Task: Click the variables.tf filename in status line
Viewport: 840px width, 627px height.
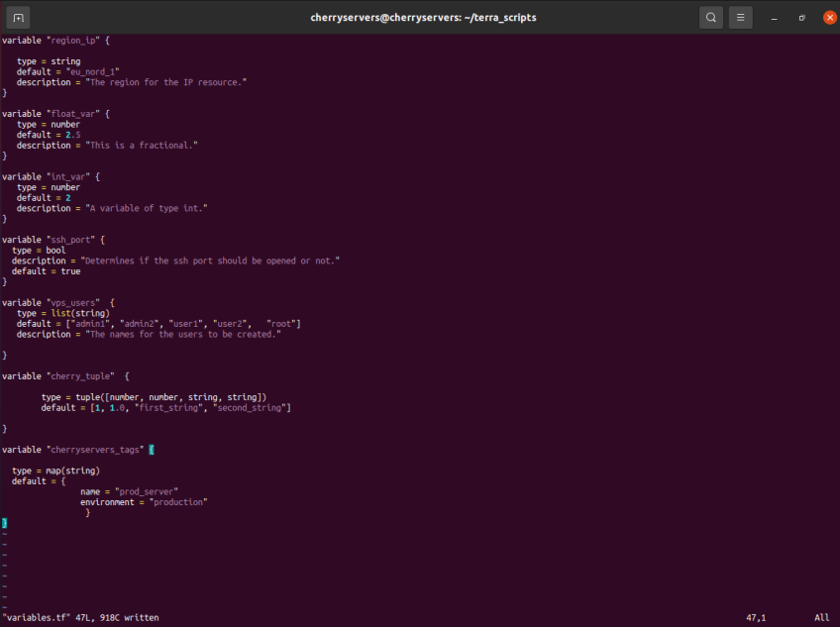Action: click(x=36, y=617)
